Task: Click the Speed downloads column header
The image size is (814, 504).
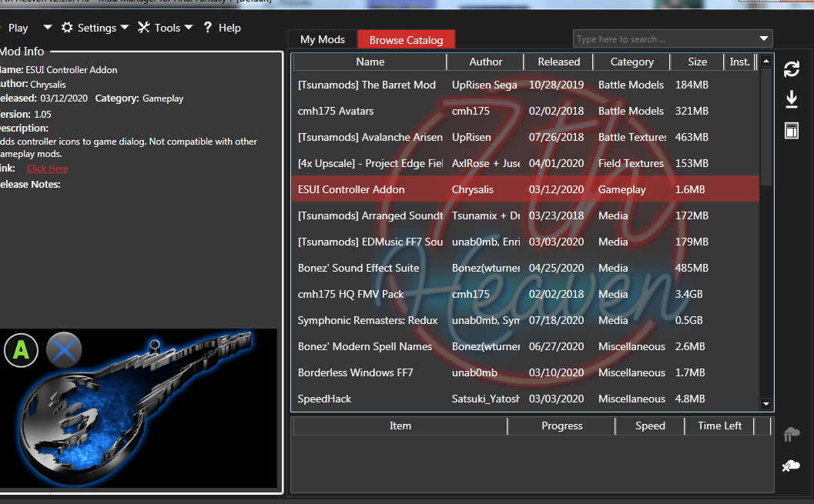Action: [x=650, y=426]
